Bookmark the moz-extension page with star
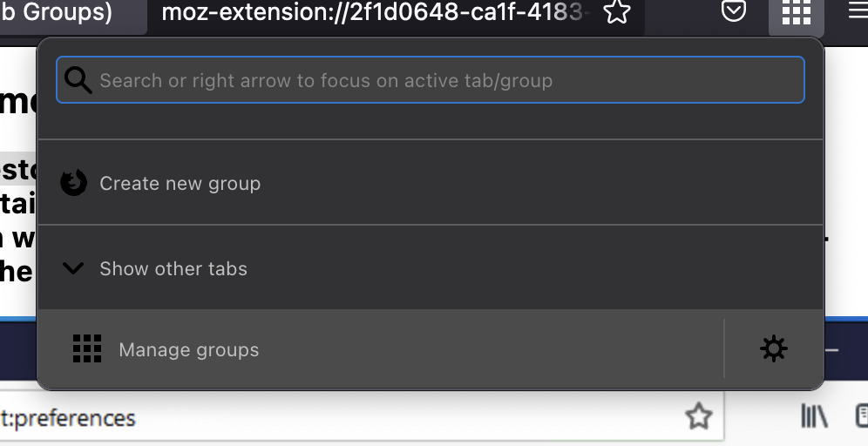The width and height of the screenshot is (868, 446). coord(617,12)
